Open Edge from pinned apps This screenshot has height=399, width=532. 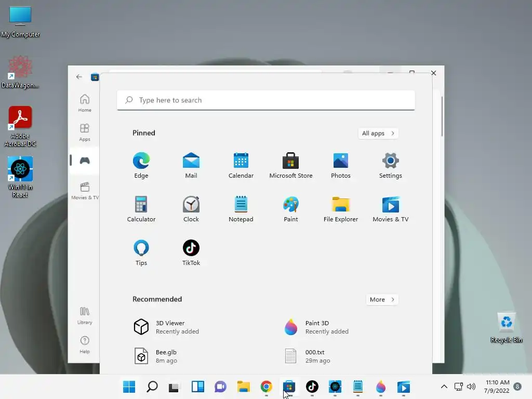pos(141,165)
